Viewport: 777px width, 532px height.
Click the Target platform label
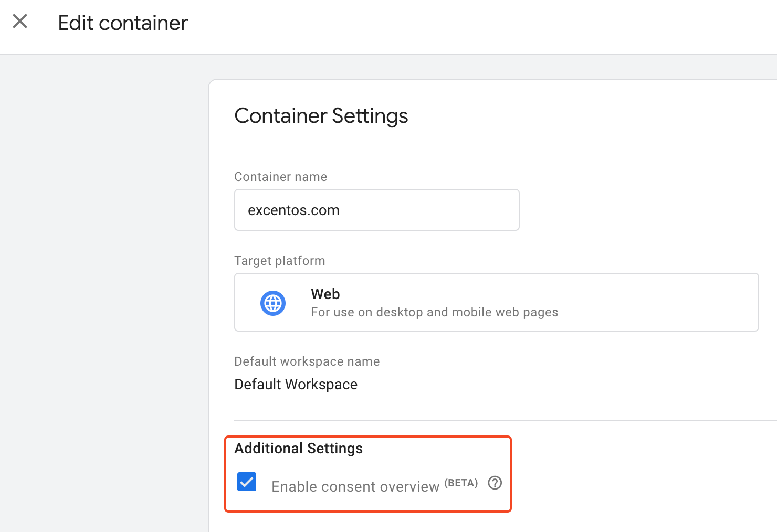pyautogui.click(x=279, y=261)
